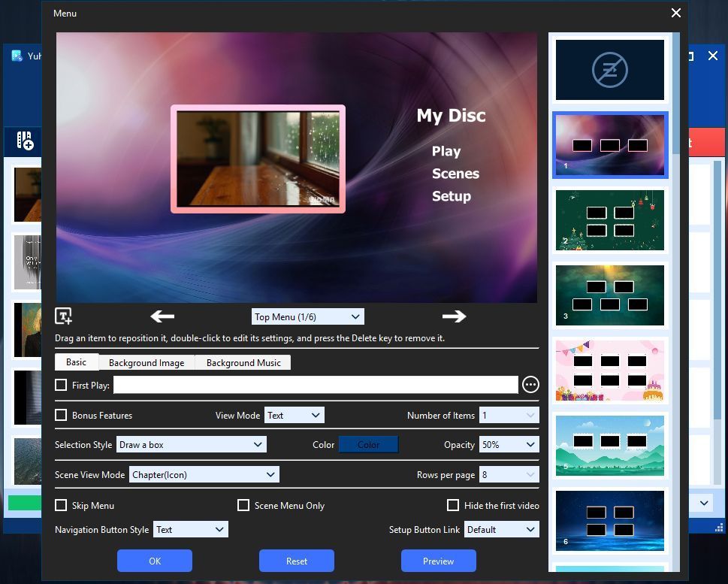Switch to the Background Image tab
Viewport: 728px width, 584px height.
147,362
